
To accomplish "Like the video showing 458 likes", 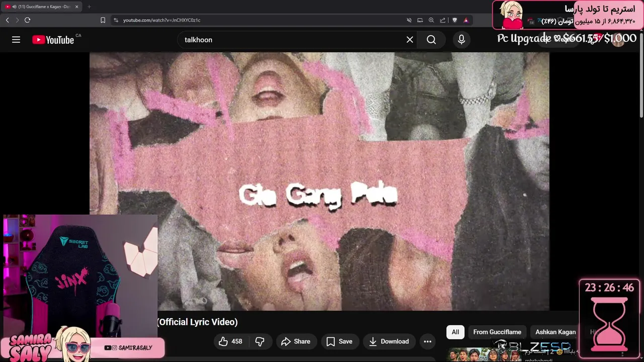I will (x=230, y=341).
